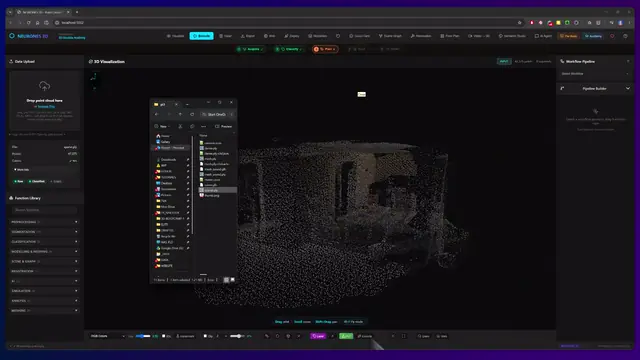Open the three-dots menu in File Explorer toolbar

(x=203, y=127)
